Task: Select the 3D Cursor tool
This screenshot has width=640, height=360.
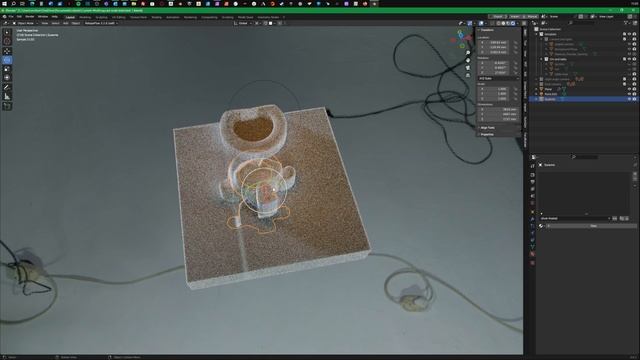Action: point(7,41)
